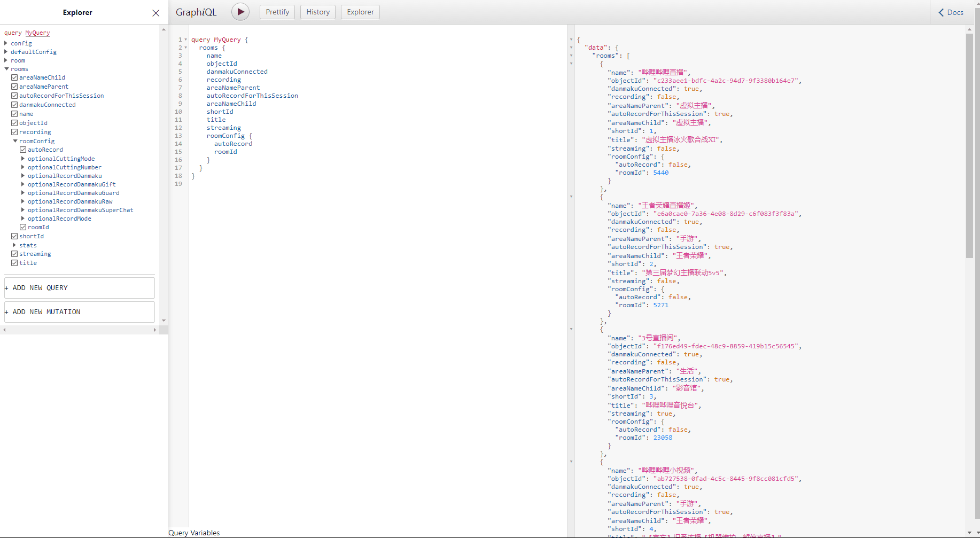Run the query with the Play icon
This screenshot has height=538, width=980.
(240, 11)
